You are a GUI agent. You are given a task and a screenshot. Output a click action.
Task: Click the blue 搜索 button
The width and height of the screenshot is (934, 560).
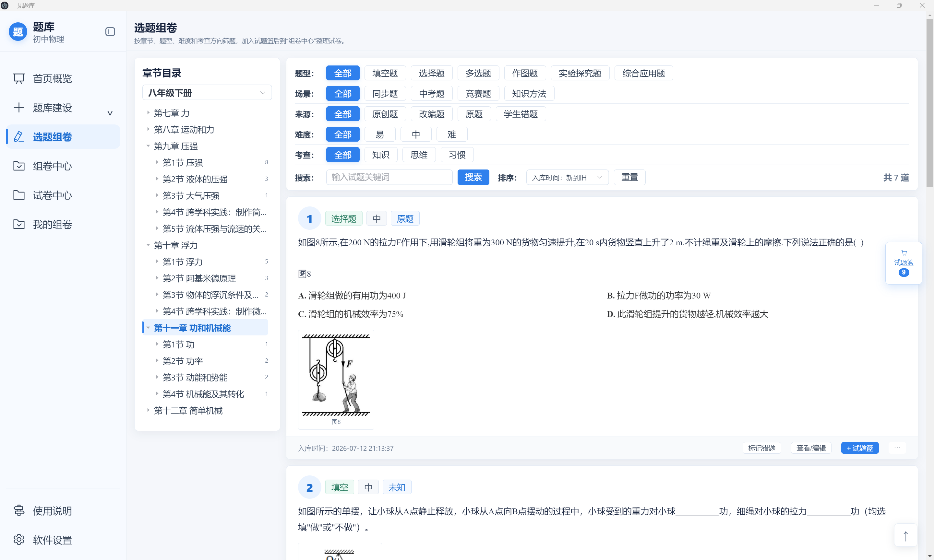(x=473, y=177)
